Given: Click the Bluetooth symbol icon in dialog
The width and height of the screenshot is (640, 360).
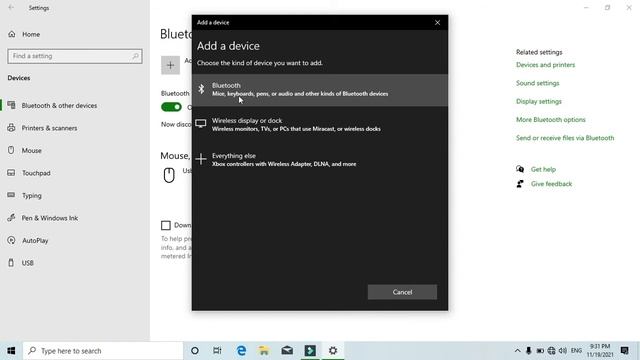Looking at the screenshot, I should point(201,89).
